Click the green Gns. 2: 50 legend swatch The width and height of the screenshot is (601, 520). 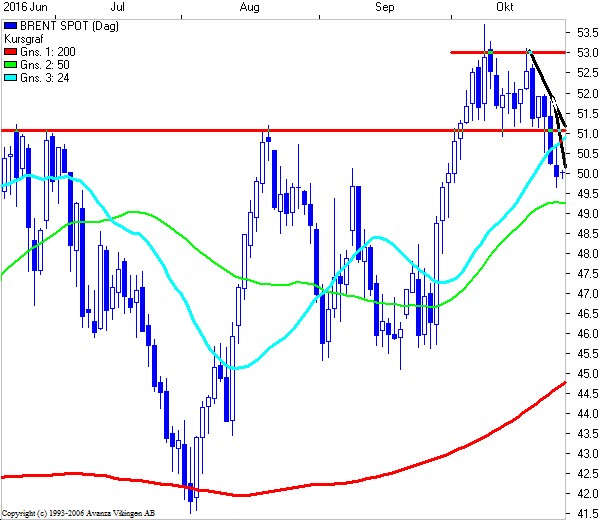pyautogui.click(x=10, y=65)
